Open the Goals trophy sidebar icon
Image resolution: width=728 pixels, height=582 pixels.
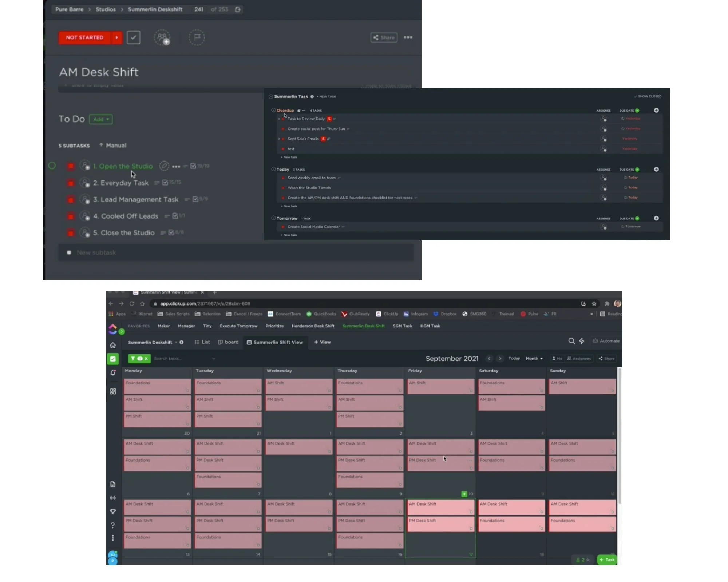coord(113,511)
